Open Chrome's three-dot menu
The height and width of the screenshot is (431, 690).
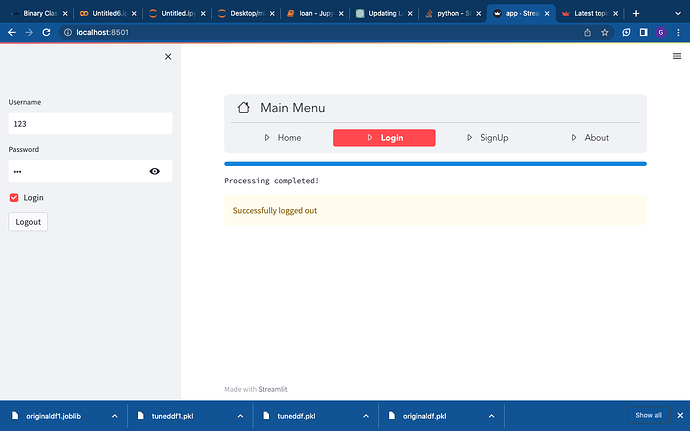(678, 32)
